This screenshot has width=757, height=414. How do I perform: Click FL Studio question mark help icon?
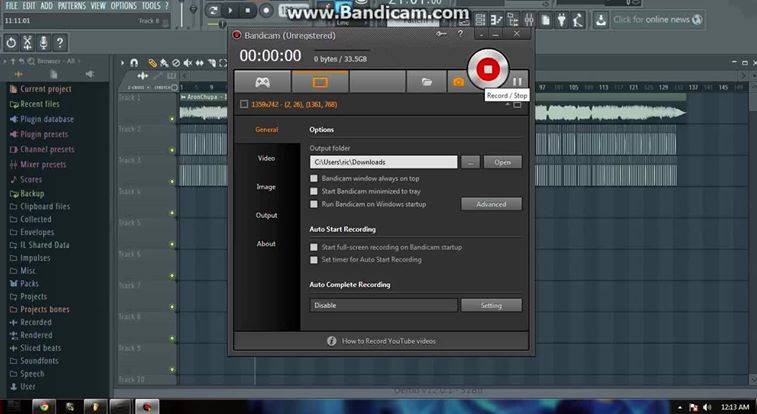(x=60, y=43)
